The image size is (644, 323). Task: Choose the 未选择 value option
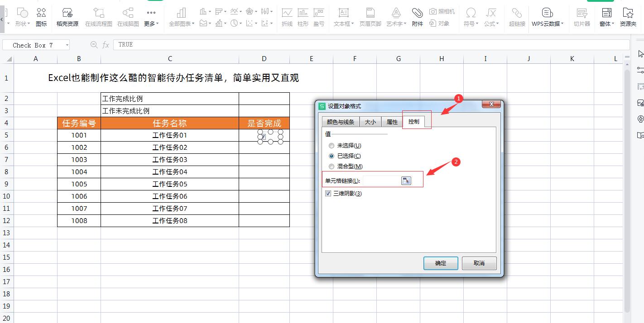[x=331, y=145]
